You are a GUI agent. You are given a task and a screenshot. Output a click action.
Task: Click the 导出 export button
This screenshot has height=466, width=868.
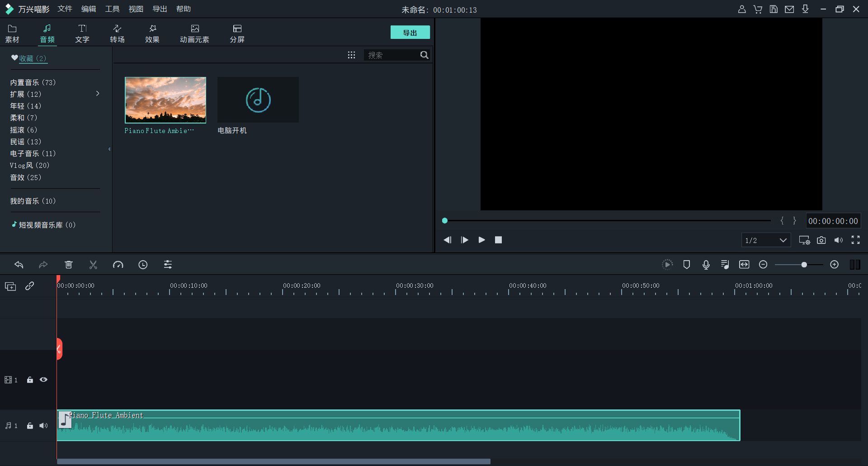click(x=410, y=33)
